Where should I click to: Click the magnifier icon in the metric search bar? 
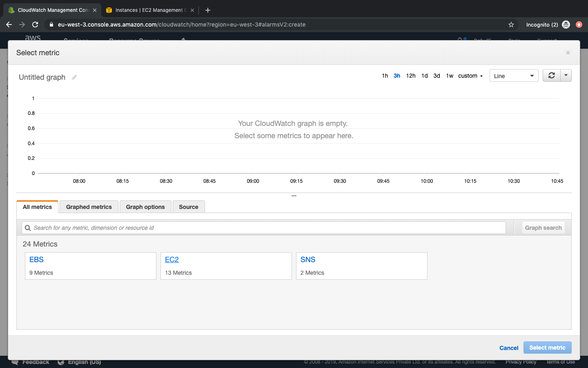pyautogui.click(x=27, y=227)
